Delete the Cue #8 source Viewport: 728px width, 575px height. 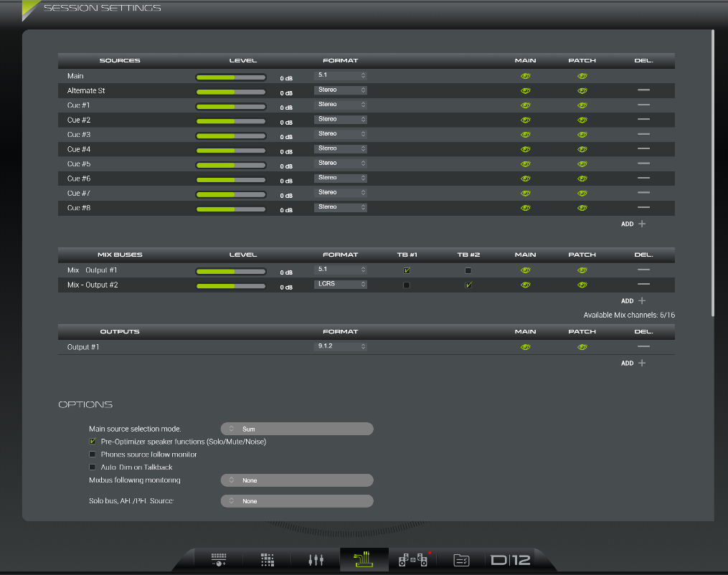[x=643, y=207]
